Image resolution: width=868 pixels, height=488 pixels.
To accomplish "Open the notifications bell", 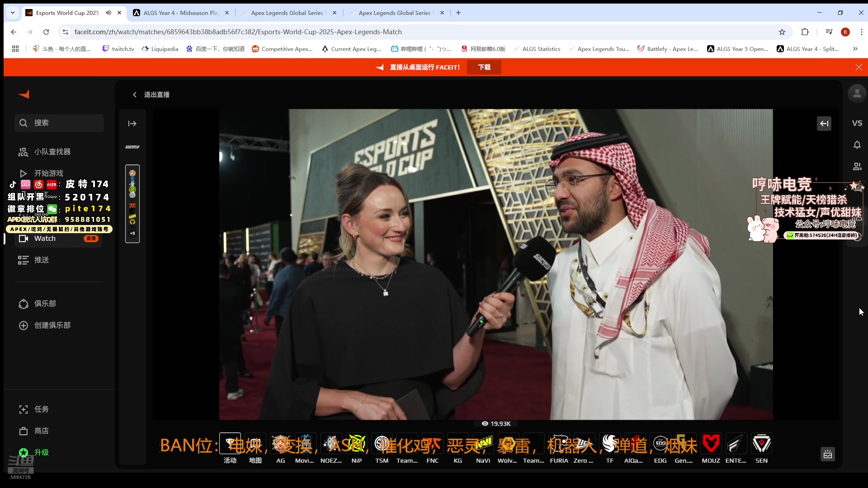I will (x=857, y=145).
